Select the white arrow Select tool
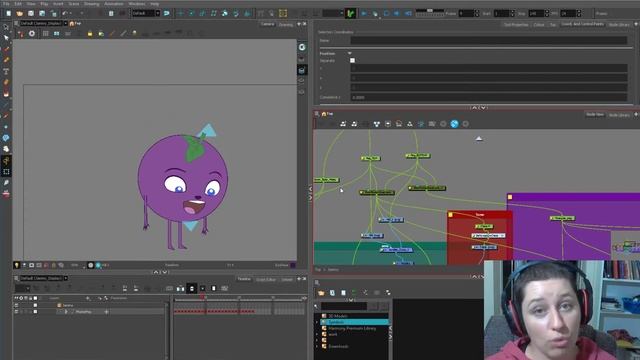Viewport: 640px width, 360px height. 6,38
